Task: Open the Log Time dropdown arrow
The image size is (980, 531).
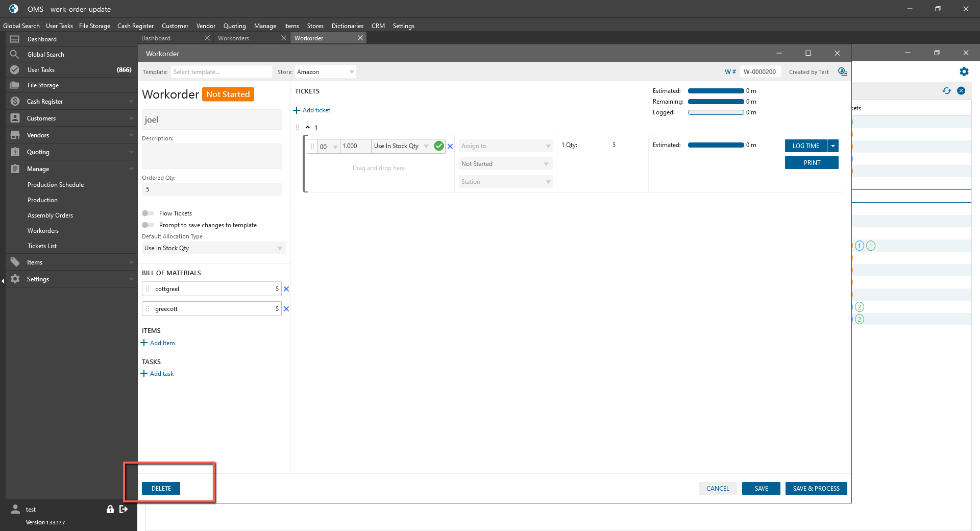Action: coord(833,146)
